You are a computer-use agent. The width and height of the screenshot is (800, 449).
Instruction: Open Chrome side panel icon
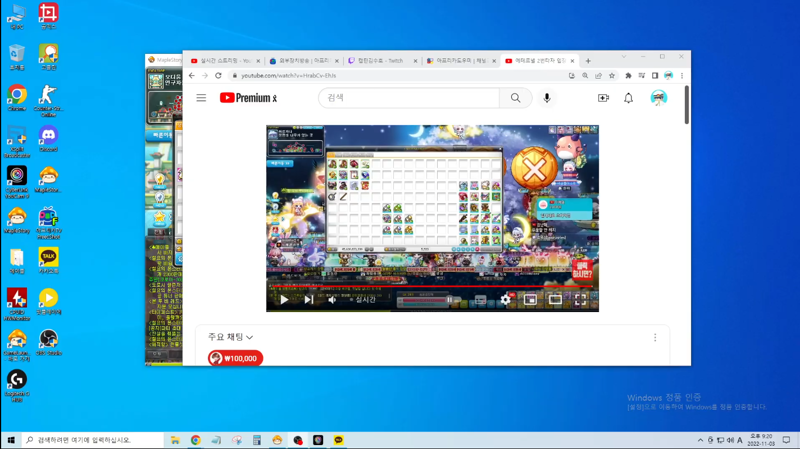(655, 76)
